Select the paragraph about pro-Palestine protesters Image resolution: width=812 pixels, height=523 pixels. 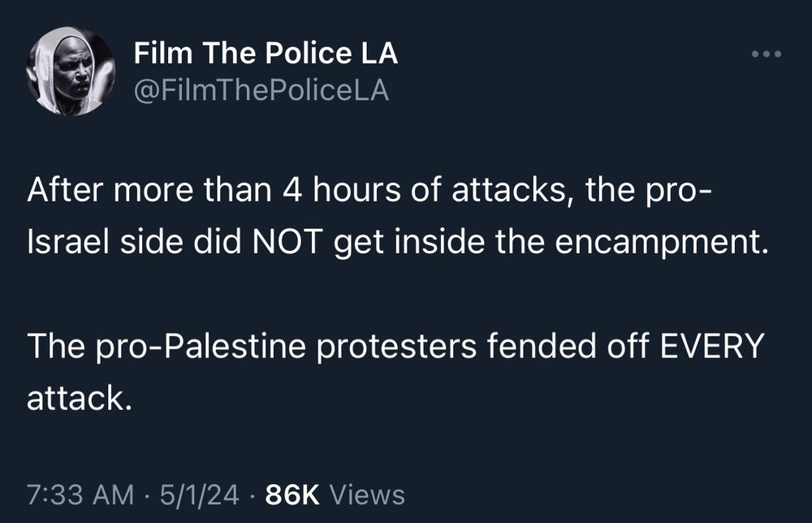coord(396,372)
